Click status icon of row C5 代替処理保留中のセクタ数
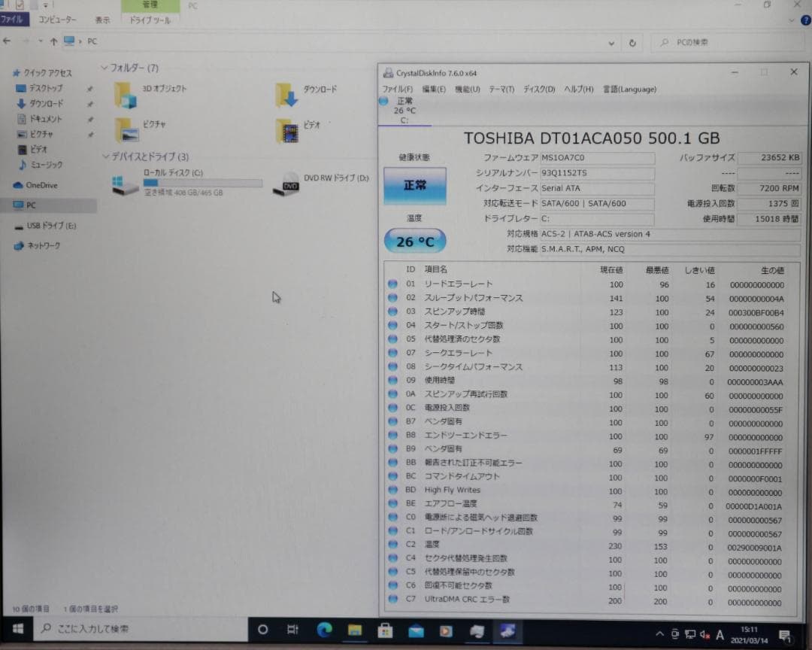 (x=392, y=572)
